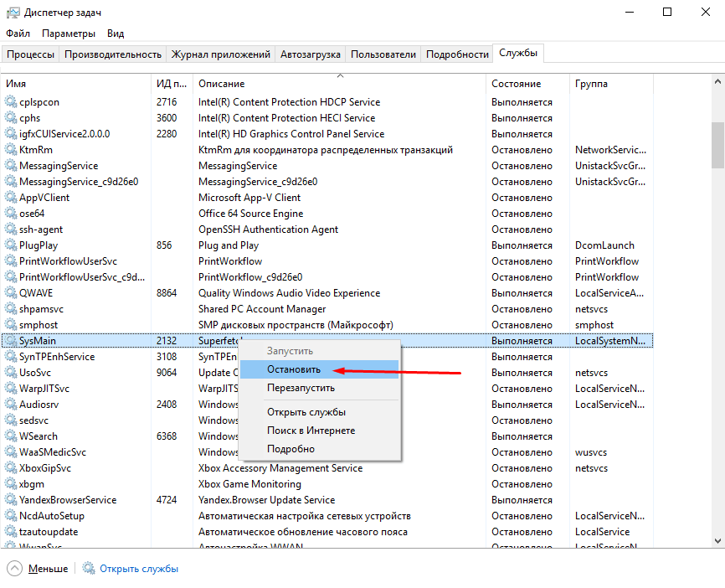
Task: Click the gear icon beside shpamsvc
Action: coord(10,308)
